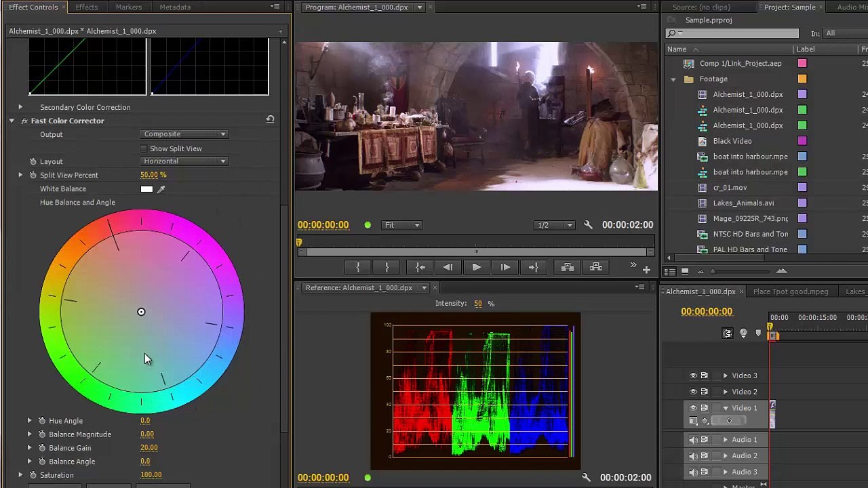Image resolution: width=868 pixels, height=488 pixels.
Task: Toggle animation stopwatch for Balance Gain
Action: [x=42, y=448]
